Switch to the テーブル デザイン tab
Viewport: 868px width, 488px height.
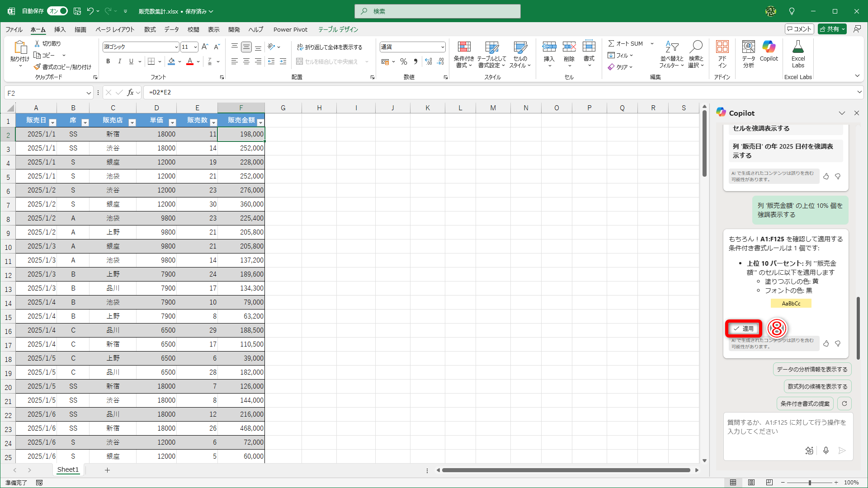tap(338, 29)
